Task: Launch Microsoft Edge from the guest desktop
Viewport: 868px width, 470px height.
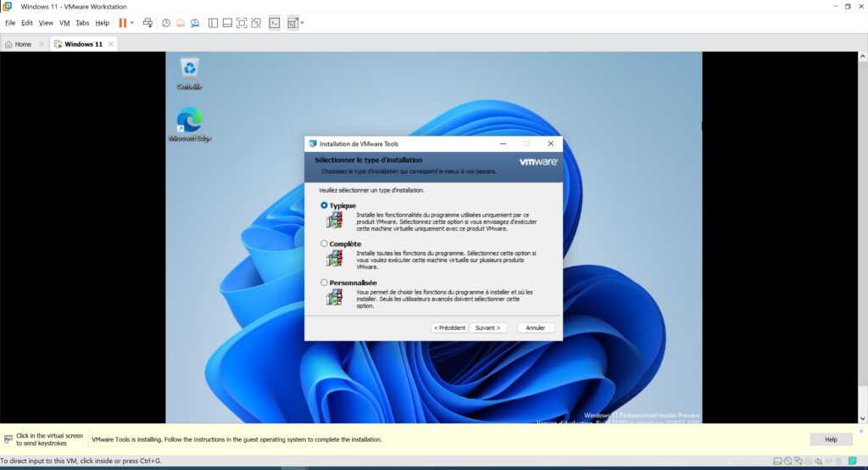Action: pos(190,125)
